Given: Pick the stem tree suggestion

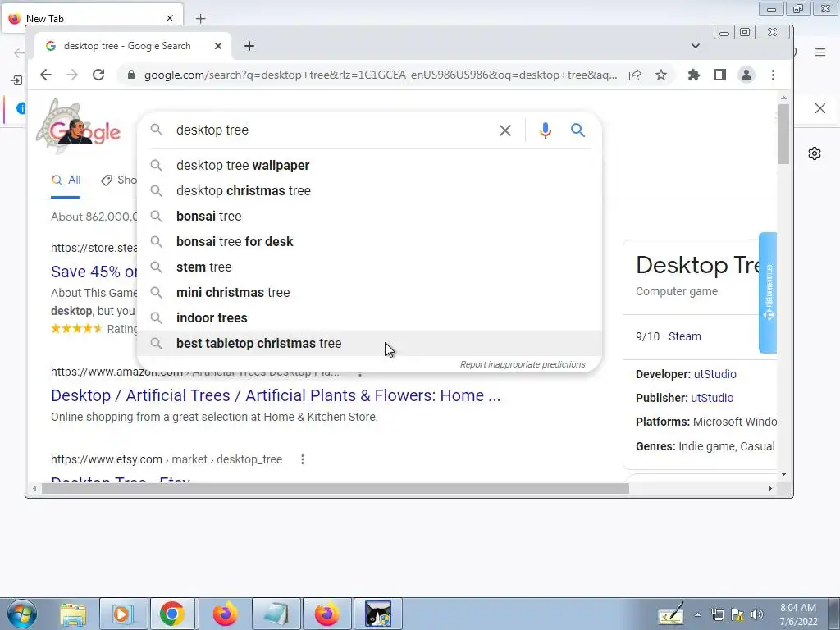Looking at the screenshot, I should coord(370,267).
